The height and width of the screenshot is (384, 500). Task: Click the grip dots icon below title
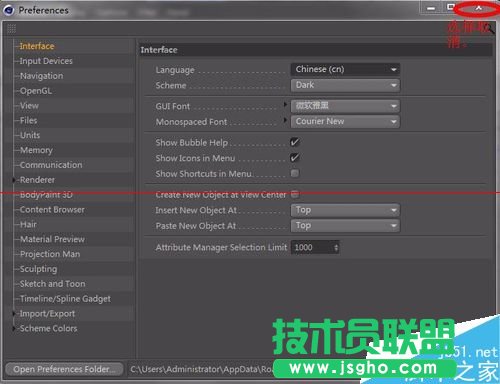11,29
